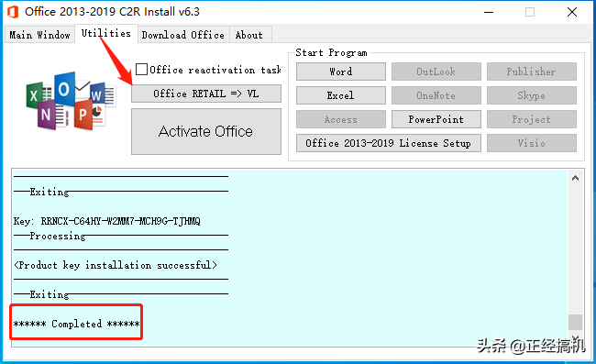
Task: Click the disabled OutLook button
Action: tap(436, 72)
